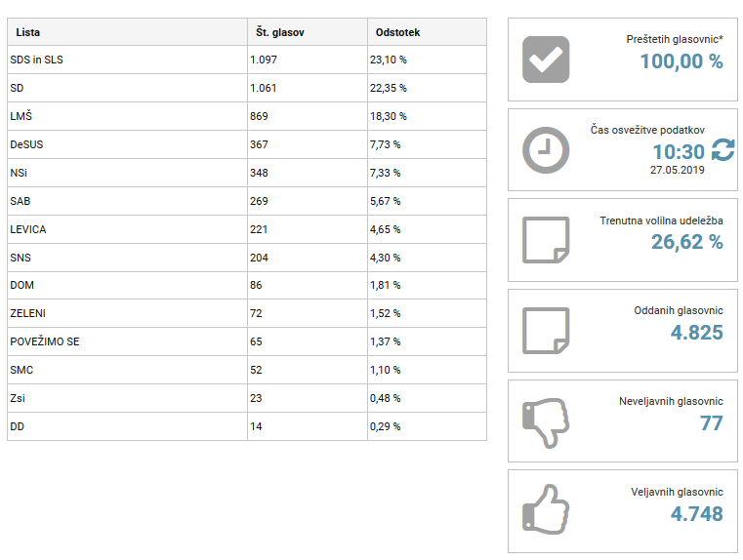The width and height of the screenshot is (743, 560).
Task: Click the checkmark icon for Preštetih glasovnic
Action: (546, 60)
